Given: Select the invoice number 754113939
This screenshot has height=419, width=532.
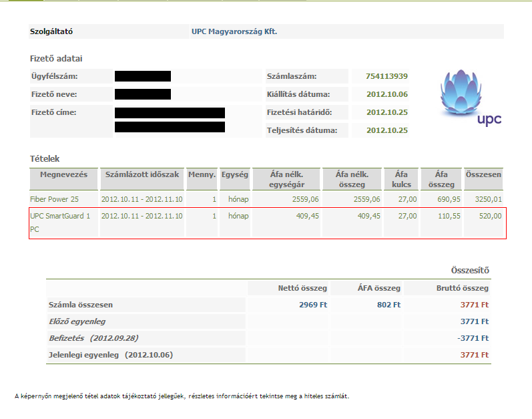Looking at the screenshot, I should click(386, 76).
